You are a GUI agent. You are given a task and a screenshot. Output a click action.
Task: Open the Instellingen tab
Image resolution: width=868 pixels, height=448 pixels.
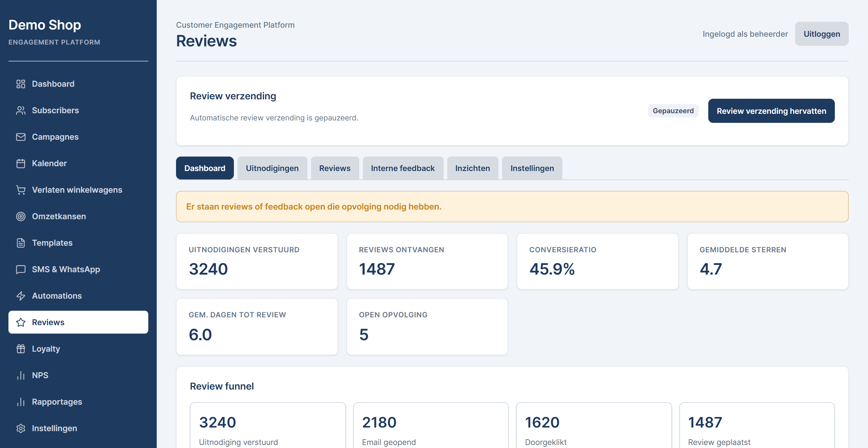point(532,168)
